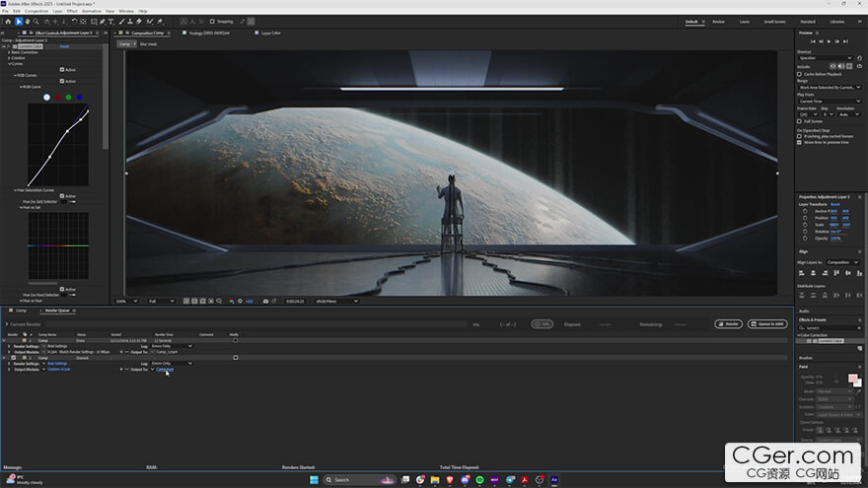Viewport: 868px width, 488px height.
Task: Click Reset link for Layer Transform
Action: coord(834,204)
